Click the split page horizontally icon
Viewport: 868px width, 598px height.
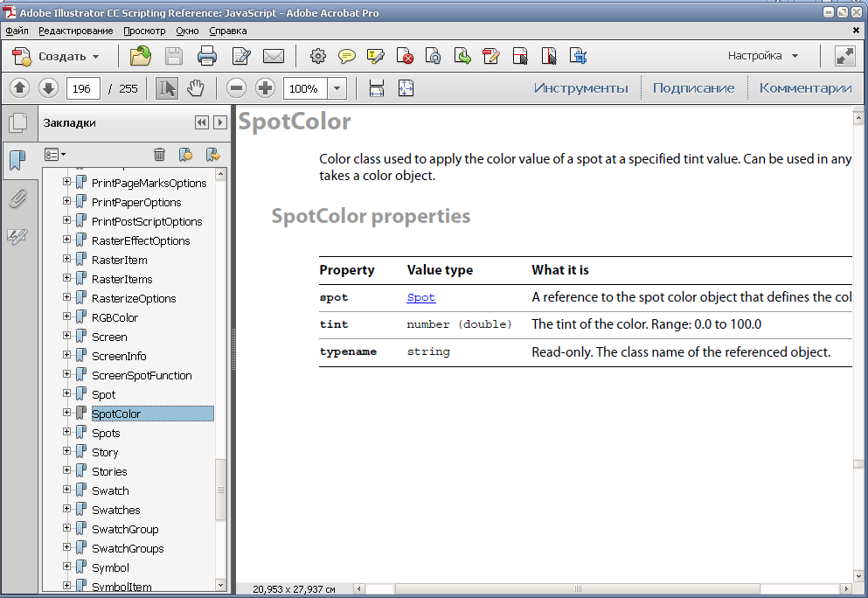(520, 56)
